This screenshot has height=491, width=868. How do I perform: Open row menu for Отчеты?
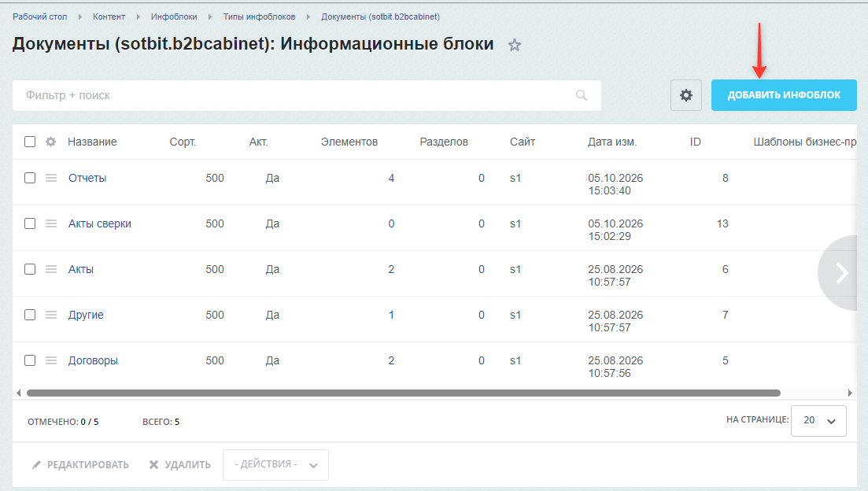51,178
